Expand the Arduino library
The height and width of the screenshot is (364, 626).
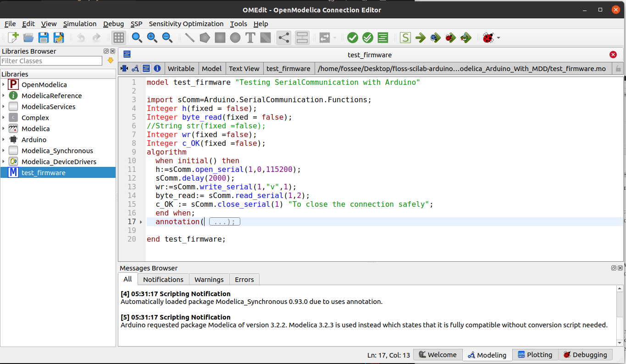pos(3,139)
